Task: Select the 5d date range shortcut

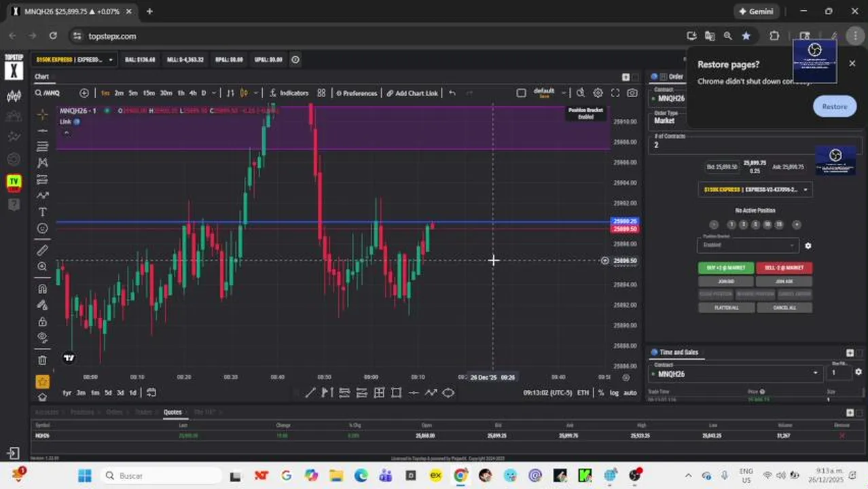Action: tap(108, 393)
